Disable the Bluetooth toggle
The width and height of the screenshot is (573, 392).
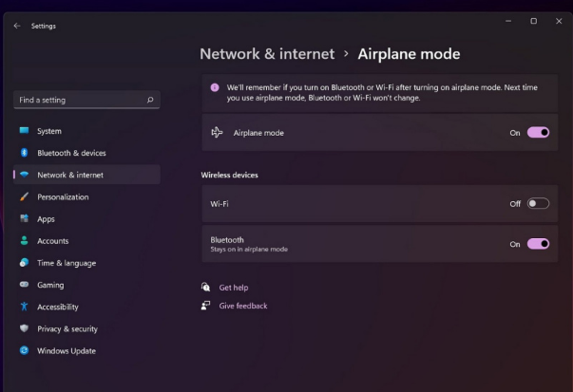[538, 244]
